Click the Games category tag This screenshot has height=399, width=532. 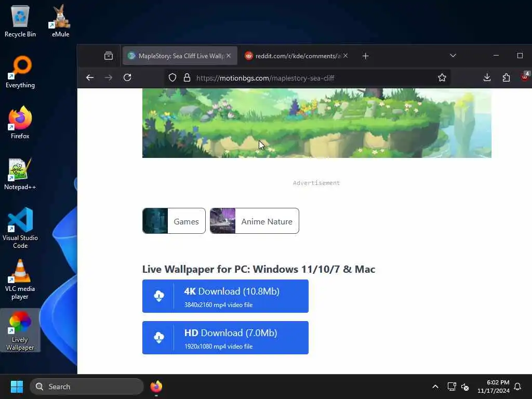[174, 221]
